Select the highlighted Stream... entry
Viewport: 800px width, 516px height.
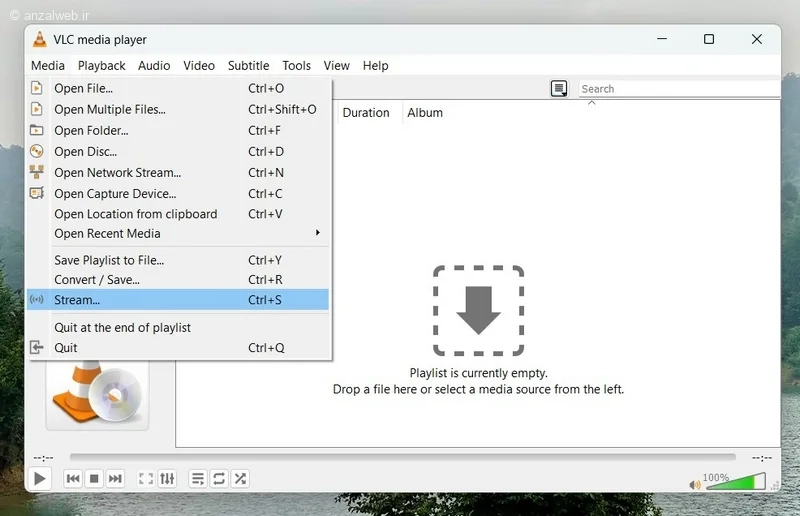pos(178,300)
